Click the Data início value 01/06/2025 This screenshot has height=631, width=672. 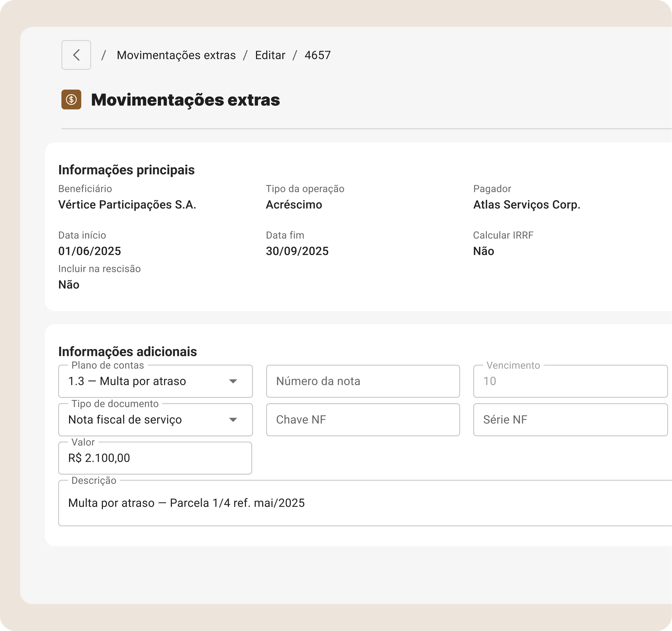(90, 251)
